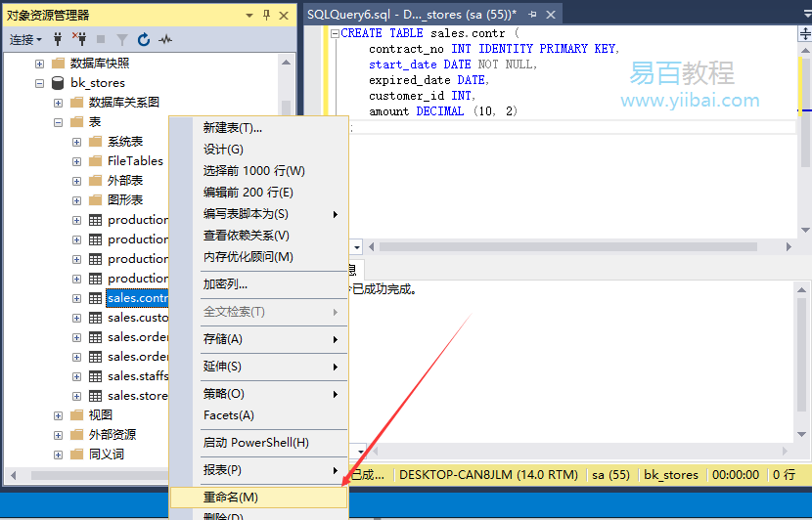Open 编写表脚本为(S) submenu
This screenshot has width=812, height=520.
(259, 214)
